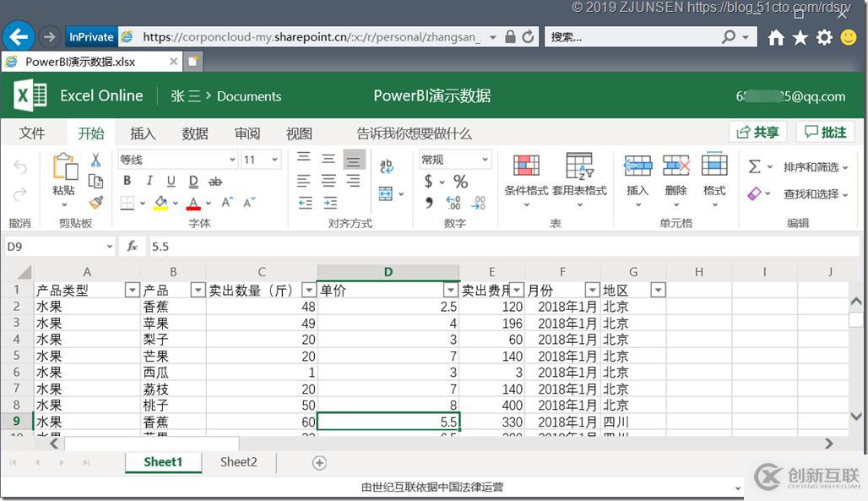Image resolution: width=868 pixels, height=501 pixels.
Task: Increase the font size
Action: coord(227,202)
